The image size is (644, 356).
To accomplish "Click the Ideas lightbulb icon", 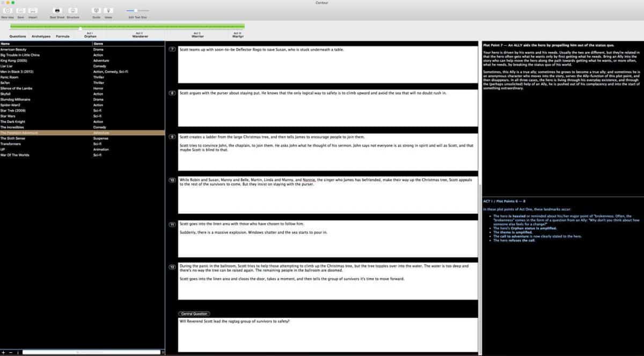I will click(x=108, y=11).
